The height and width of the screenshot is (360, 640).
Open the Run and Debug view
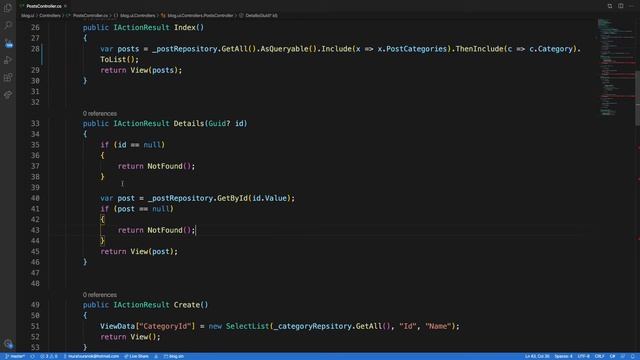coord(8,60)
